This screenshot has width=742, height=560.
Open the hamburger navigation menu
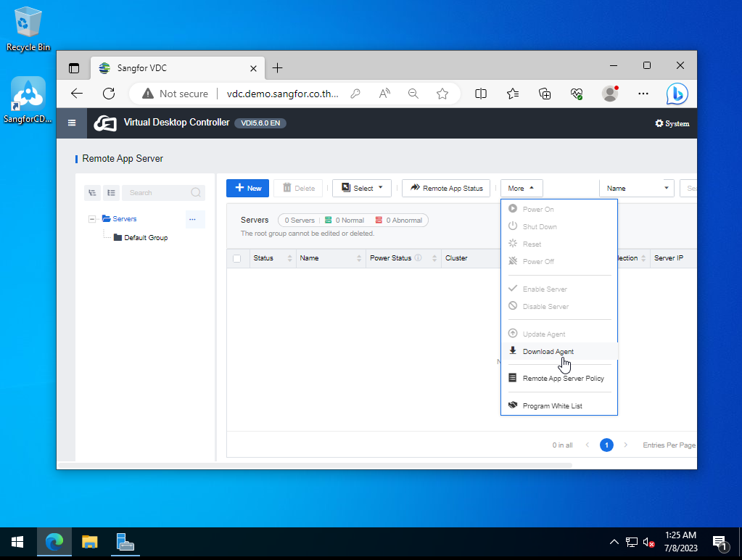72,123
